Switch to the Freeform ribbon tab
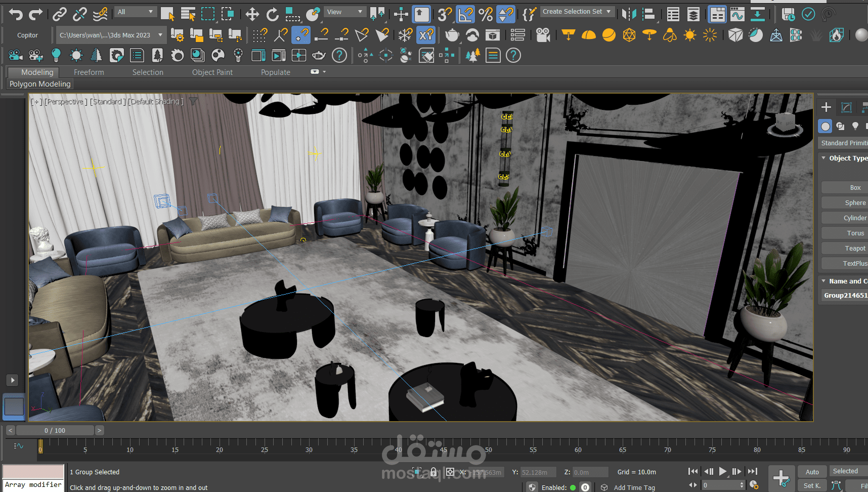Screen dimensions: 868x492 (89, 72)
